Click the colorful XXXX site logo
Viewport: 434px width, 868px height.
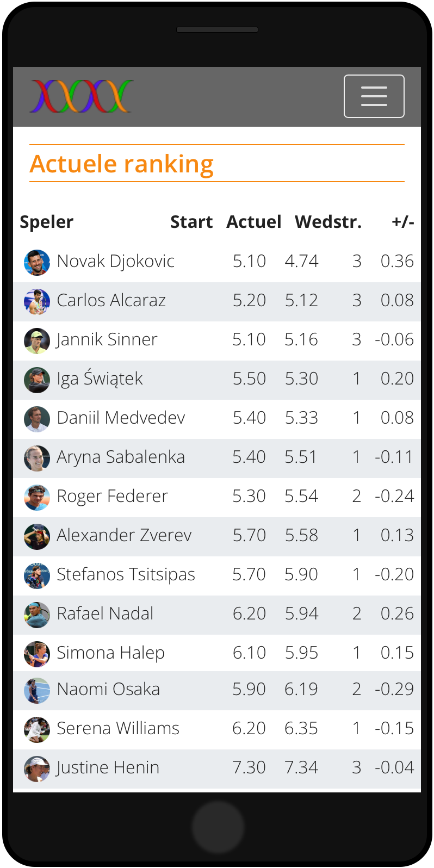point(82,96)
